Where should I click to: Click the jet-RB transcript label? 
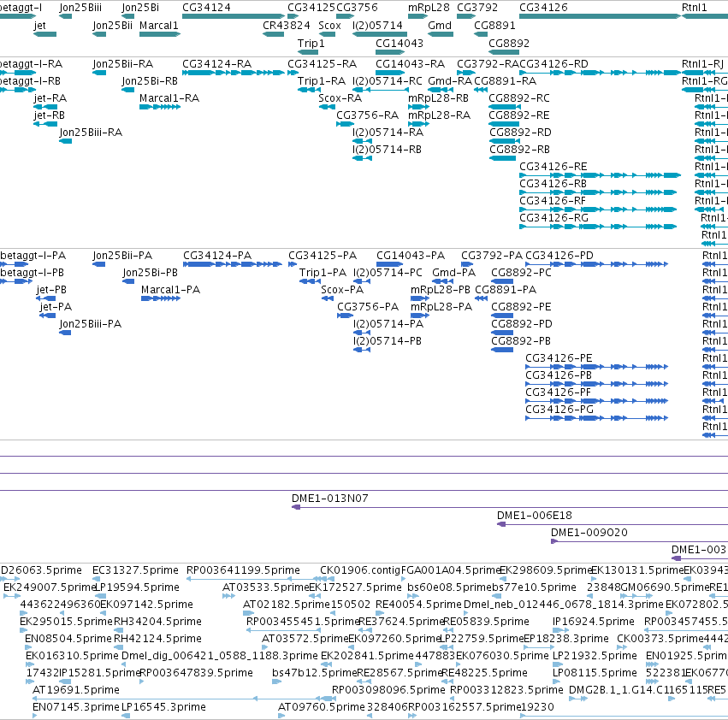coord(50,115)
